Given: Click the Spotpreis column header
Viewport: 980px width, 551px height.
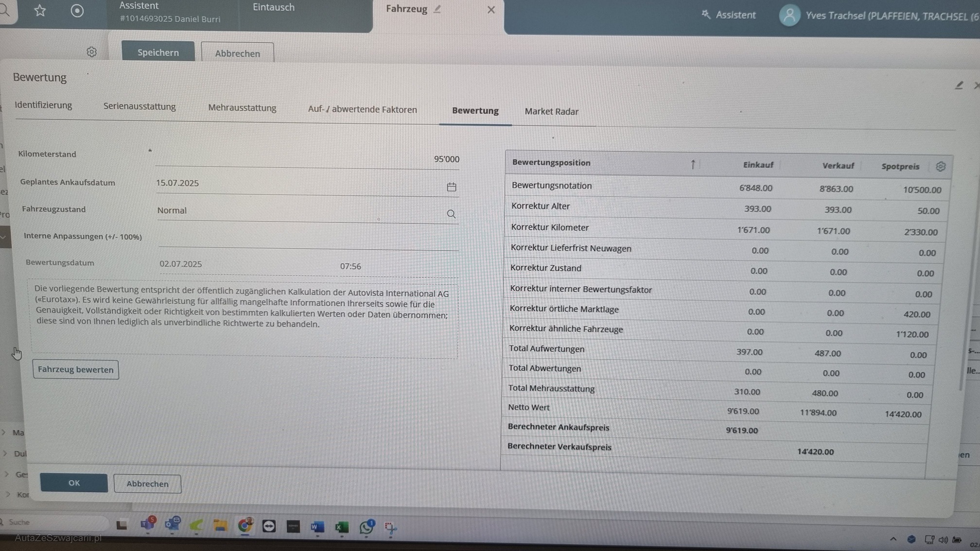Looking at the screenshot, I should coord(900,167).
